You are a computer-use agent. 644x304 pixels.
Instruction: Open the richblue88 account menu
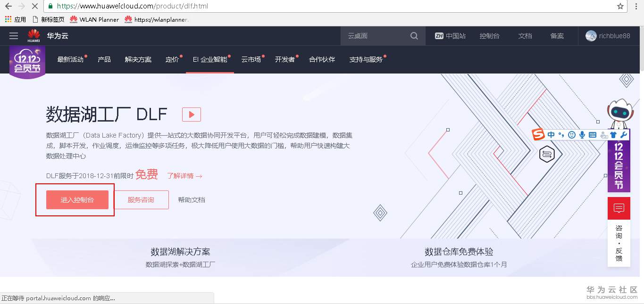pos(608,36)
